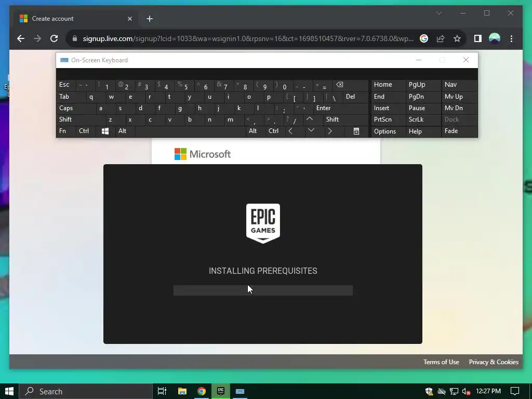Click the Epic Games logo in installer
This screenshot has width=532, height=399.
tap(263, 223)
